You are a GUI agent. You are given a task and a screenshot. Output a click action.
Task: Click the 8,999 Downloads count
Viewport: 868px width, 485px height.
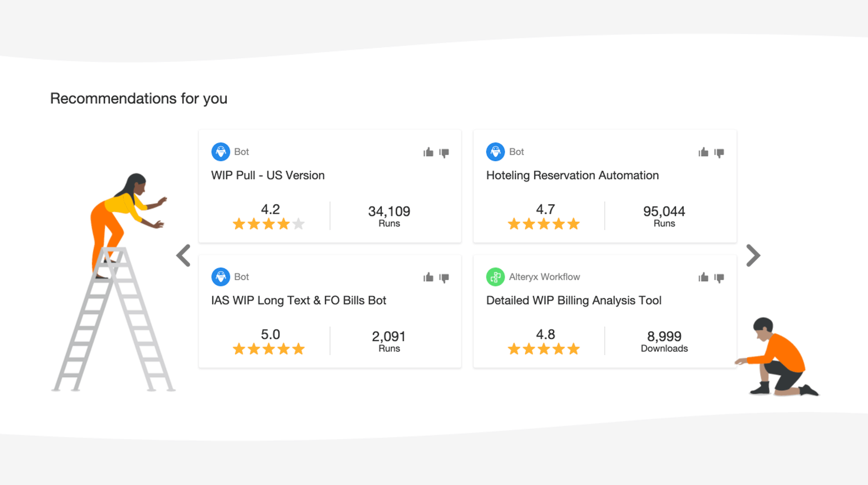click(664, 341)
